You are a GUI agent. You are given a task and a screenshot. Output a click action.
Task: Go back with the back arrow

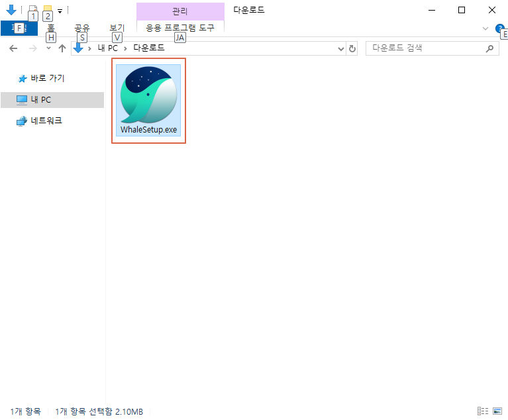13,48
